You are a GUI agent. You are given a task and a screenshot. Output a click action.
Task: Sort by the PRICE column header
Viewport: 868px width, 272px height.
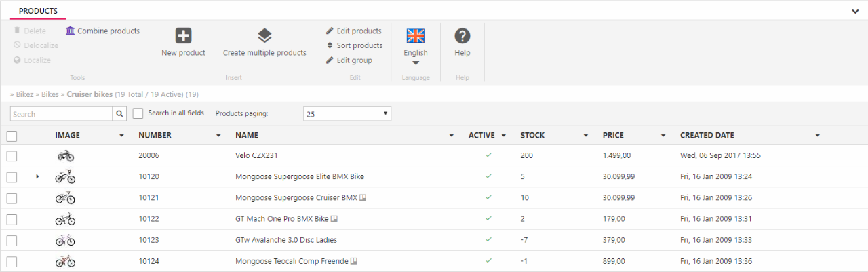click(x=613, y=136)
